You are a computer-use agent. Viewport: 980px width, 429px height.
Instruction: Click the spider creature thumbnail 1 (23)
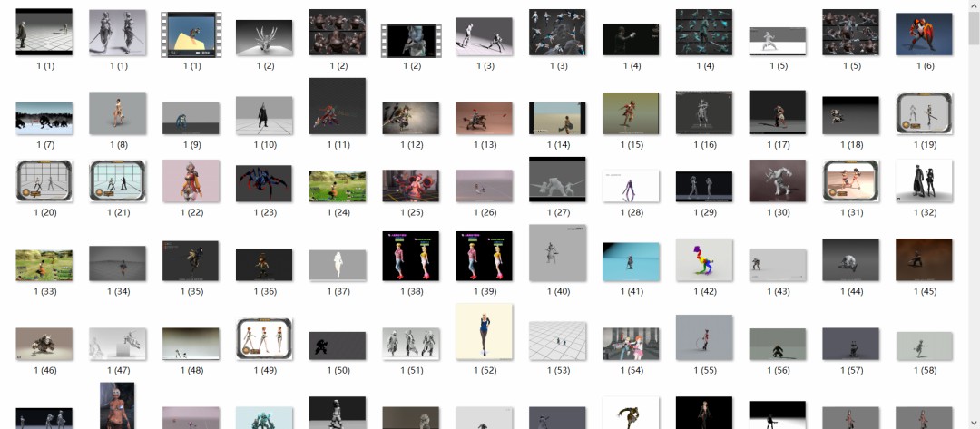point(264,184)
